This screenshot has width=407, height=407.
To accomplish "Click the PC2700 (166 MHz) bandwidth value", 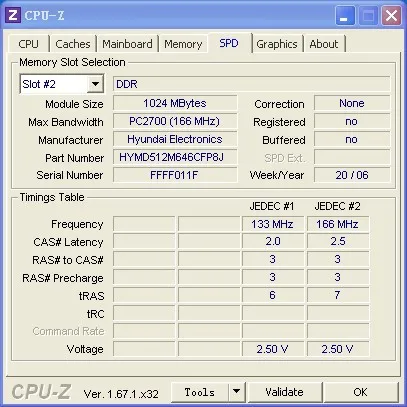I will pos(175,121).
